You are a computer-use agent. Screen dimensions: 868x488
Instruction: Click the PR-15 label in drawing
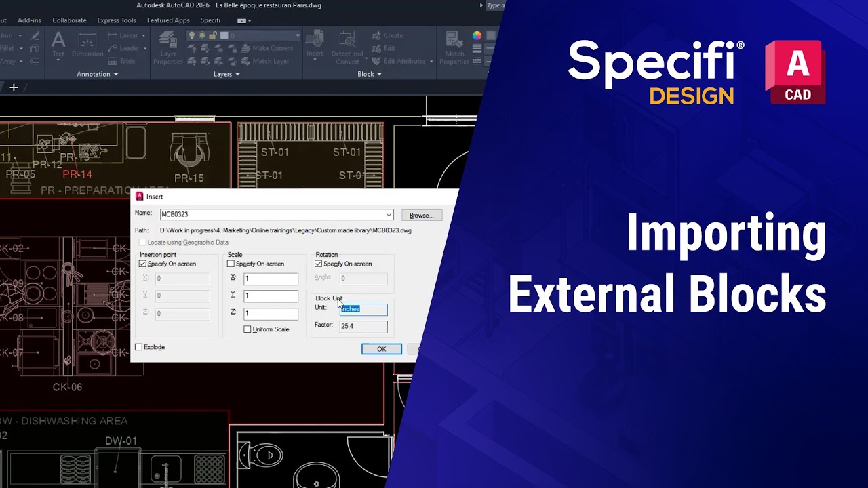pyautogui.click(x=189, y=178)
